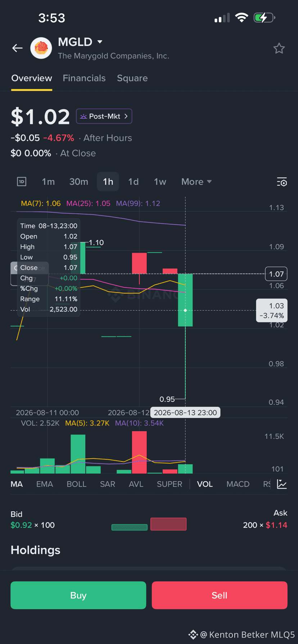
Task: Toggle the SAR indicator
Action: pos(108,484)
